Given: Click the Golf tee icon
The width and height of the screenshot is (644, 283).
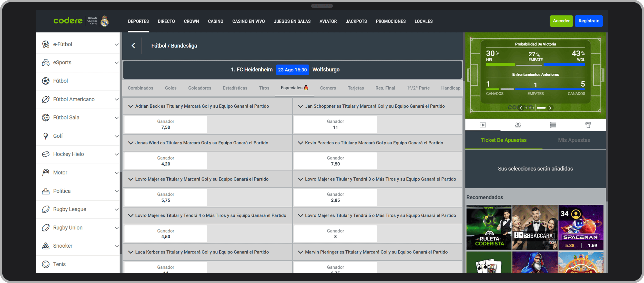Looking at the screenshot, I should click(x=46, y=136).
